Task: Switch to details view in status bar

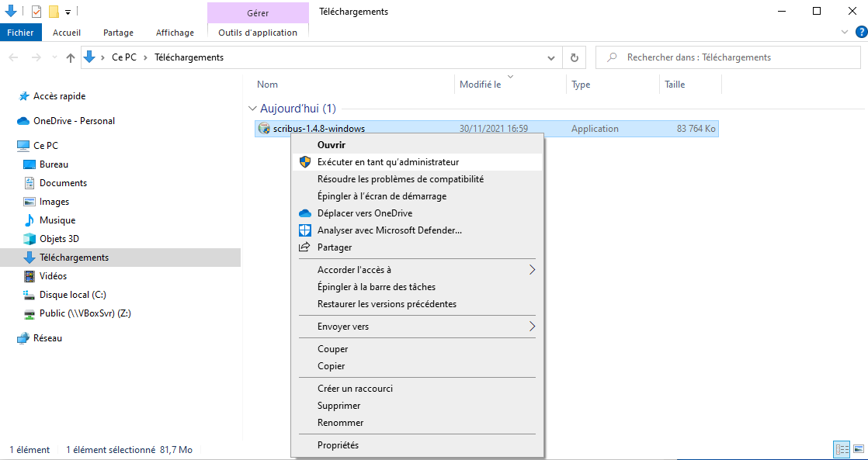Action: [x=842, y=449]
